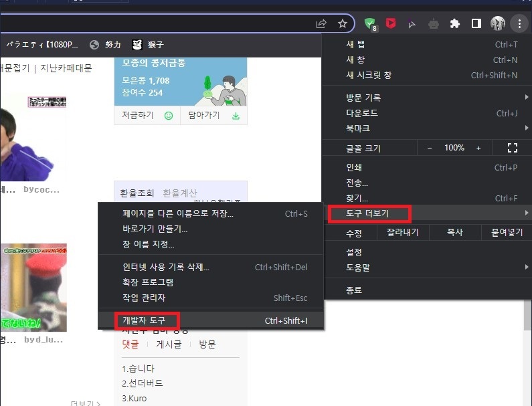532x406 pixels.
Task: Open the Extensions puzzle piece icon
Action: (x=454, y=23)
